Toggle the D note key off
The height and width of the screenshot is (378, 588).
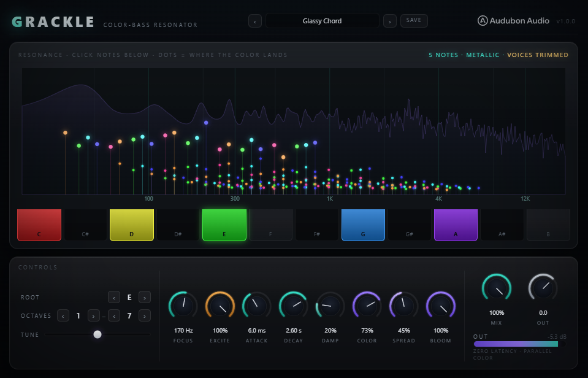[132, 225]
